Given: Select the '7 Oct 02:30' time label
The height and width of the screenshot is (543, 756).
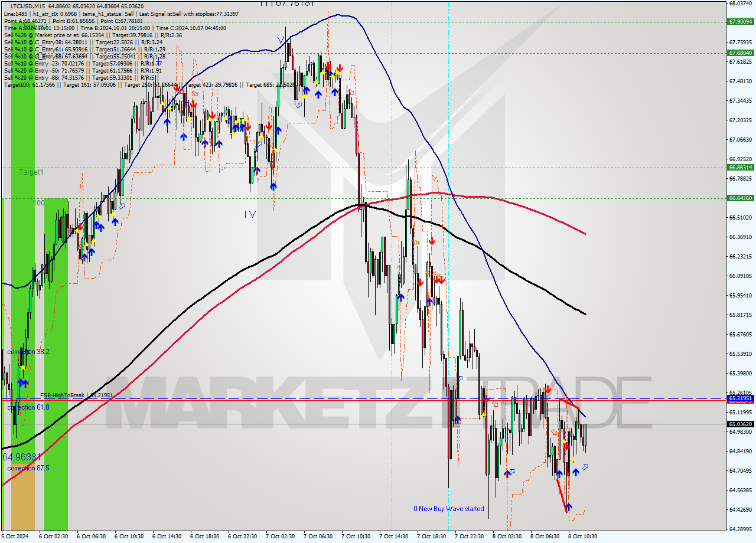Looking at the screenshot, I should click(280, 537).
